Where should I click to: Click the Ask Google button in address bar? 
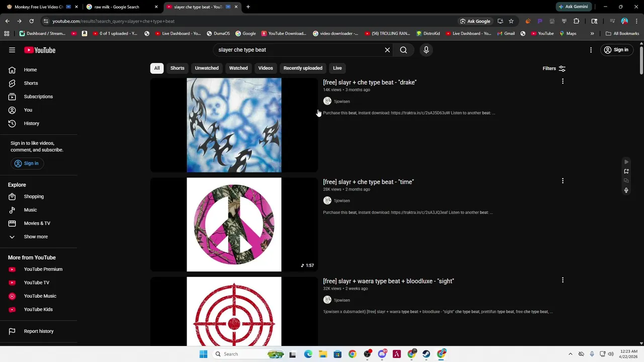pyautogui.click(x=475, y=21)
